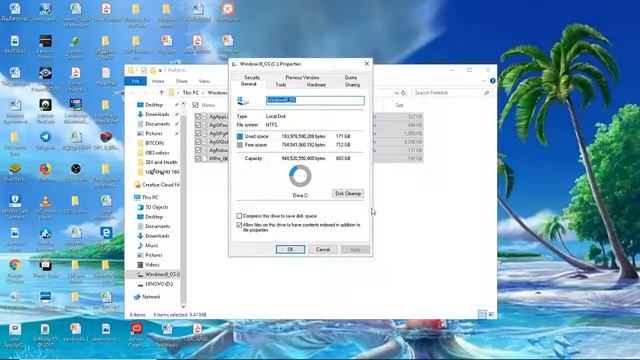Screen dimensions: 640x360
Task: Open the Security tab in Properties
Action: pyautogui.click(x=252, y=77)
